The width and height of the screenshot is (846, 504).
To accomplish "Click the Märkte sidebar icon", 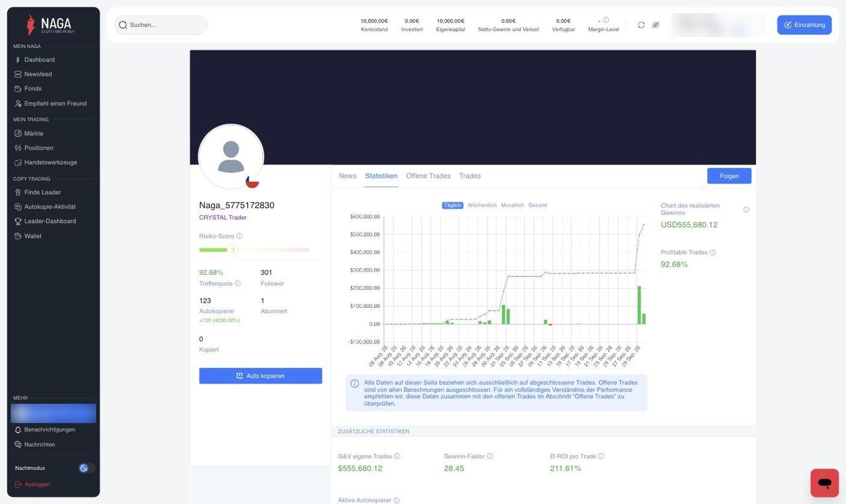I will click(18, 133).
